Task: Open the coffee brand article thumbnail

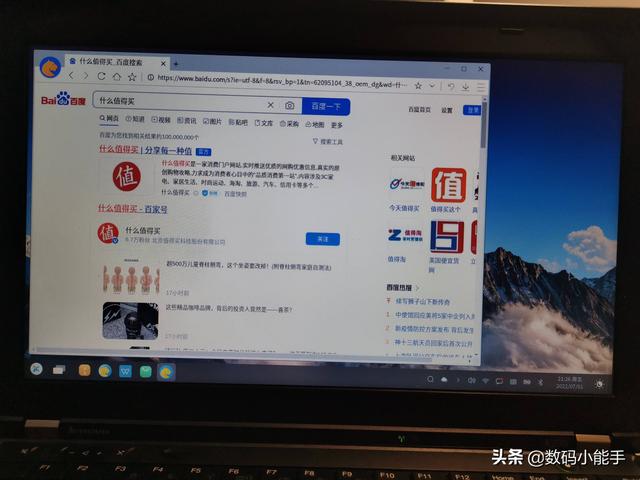Action: coord(130,321)
